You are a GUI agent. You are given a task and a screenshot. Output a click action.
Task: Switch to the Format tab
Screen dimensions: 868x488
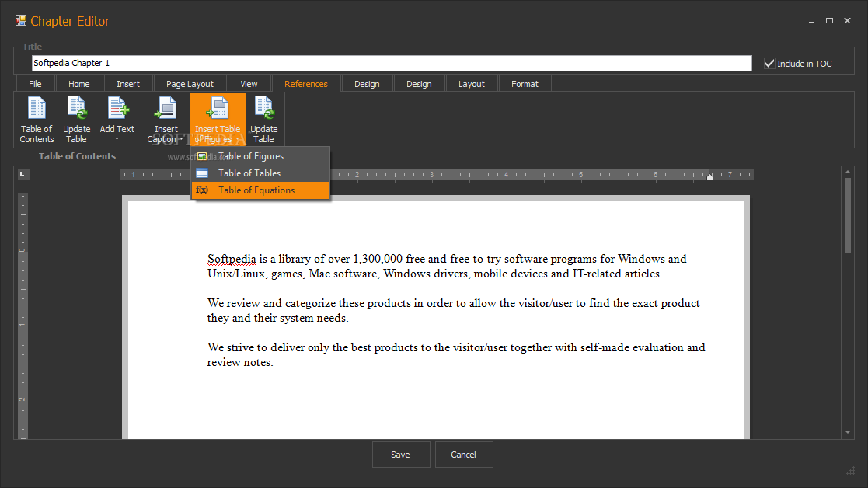(x=525, y=84)
